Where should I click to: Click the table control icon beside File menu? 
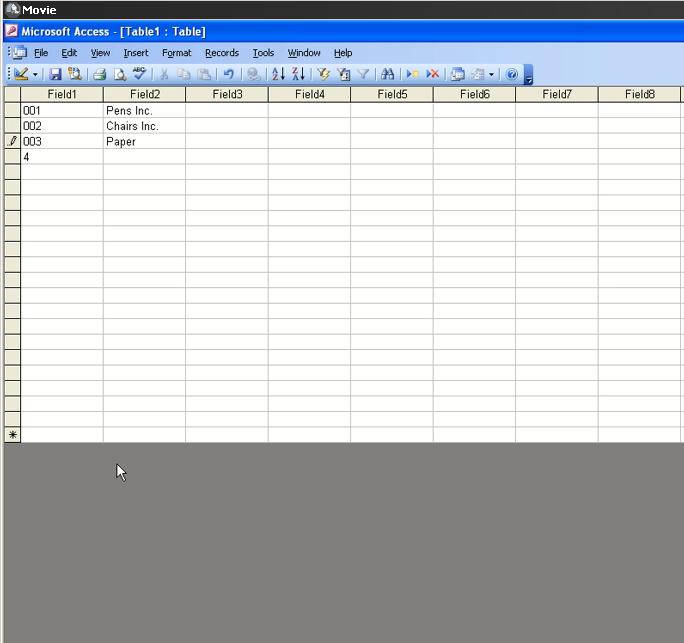pyautogui.click(x=19, y=52)
